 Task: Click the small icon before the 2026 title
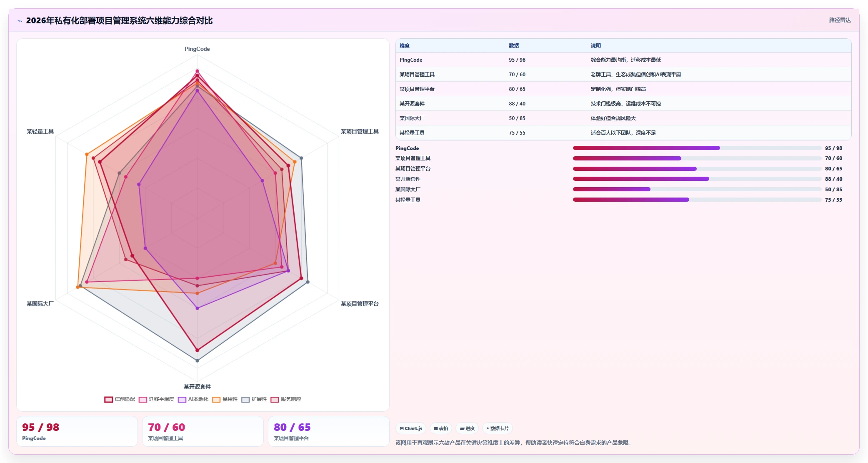(20, 21)
